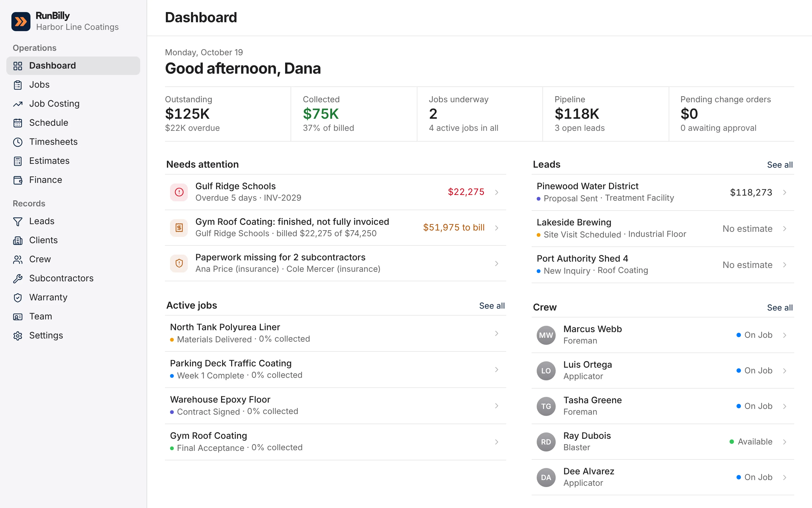Click 'Ana Price (insurance) · Cole Mercer (insurance)' text
Viewport: 812px width, 508px height.
tap(288, 269)
